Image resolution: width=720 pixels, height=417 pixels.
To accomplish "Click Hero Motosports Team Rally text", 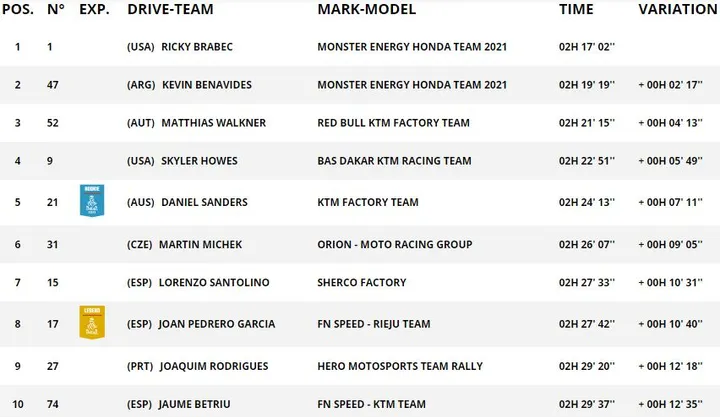I will [400, 366].
